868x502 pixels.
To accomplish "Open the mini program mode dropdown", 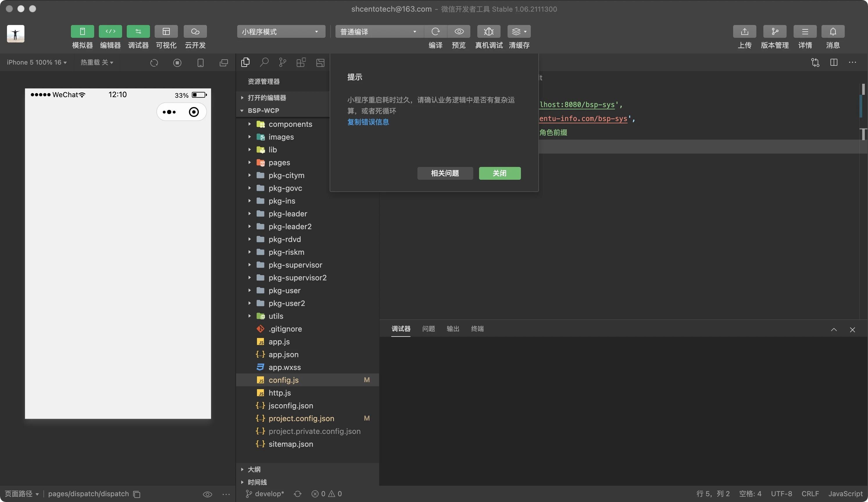I will pos(281,32).
